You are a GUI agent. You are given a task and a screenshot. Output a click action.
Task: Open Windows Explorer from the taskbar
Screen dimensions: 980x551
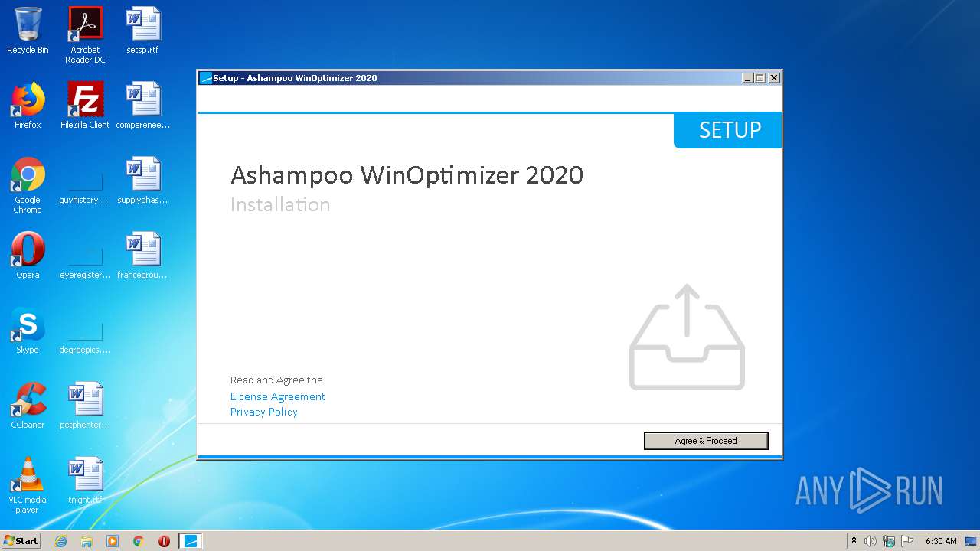(87, 541)
